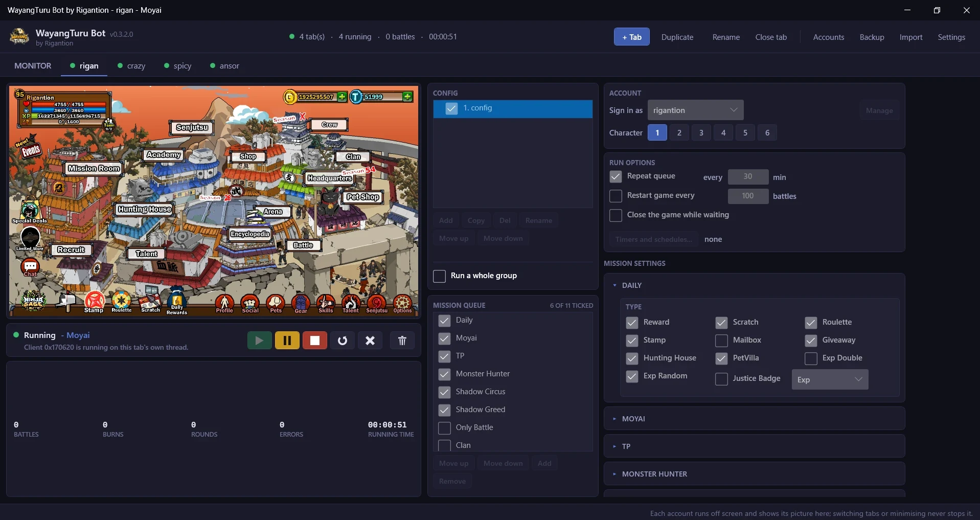Open the Options icon in game bar
This screenshot has height=520, width=980.
tap(402, 304)
